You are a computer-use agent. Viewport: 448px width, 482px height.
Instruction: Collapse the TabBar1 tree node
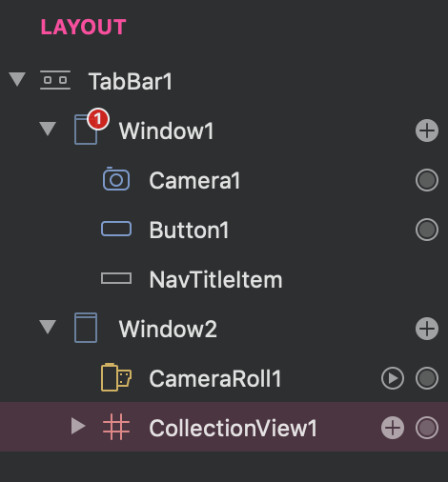[x=17, y=79]
